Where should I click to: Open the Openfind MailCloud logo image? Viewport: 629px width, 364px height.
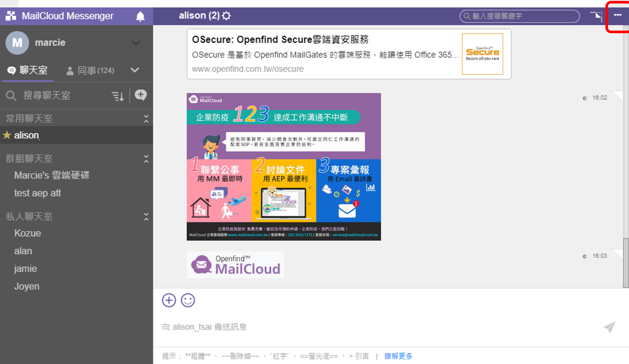click(x=235, y=265)
